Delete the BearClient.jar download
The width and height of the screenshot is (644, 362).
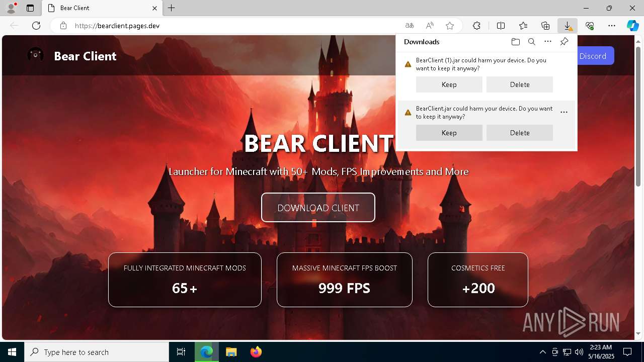pyautogui.click(x=520, y=133)
